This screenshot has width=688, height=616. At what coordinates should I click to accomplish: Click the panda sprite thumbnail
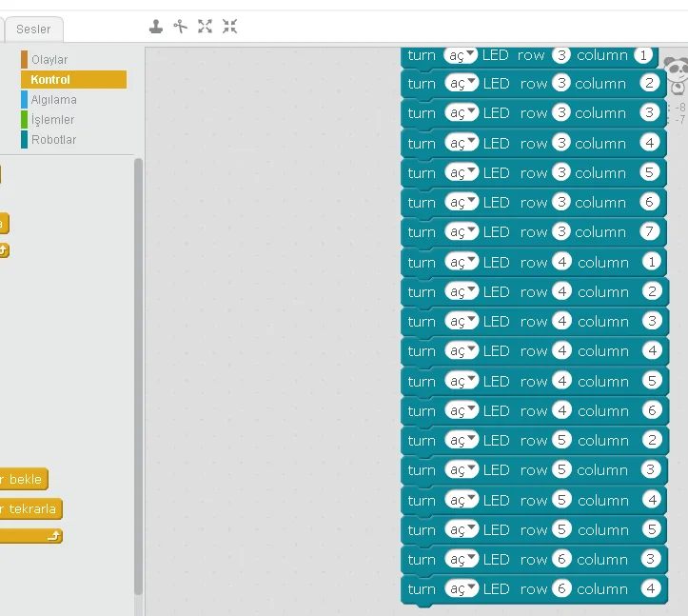pos(677,74)
